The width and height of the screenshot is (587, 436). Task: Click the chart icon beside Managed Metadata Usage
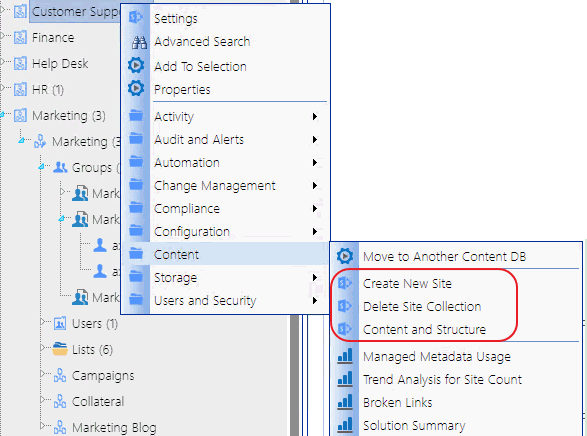pos(345,356)
